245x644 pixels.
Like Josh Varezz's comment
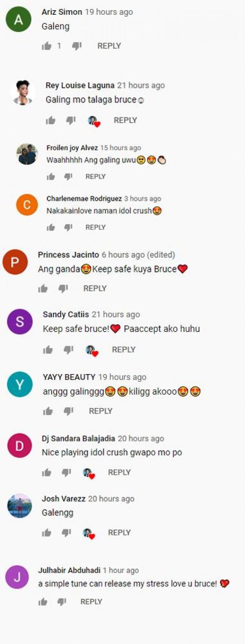pyautogui.click(x=47, y=533)
